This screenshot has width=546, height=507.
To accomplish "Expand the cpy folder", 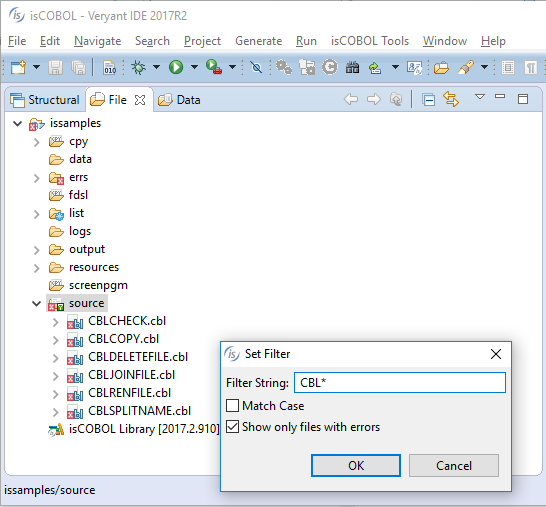I will click(36, 142).
